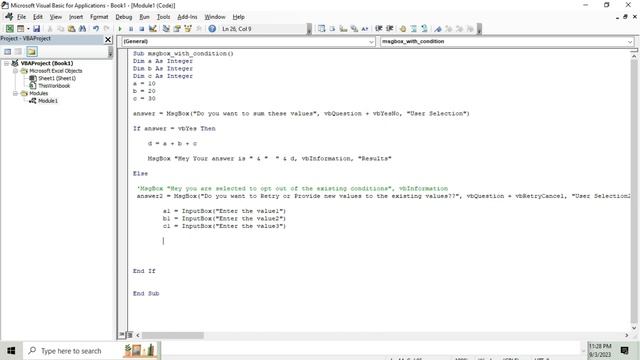Image resolution: width=640 pixels, height=360 pixels.
Task: Click the Quick Info icon
Action: point(343,29)
